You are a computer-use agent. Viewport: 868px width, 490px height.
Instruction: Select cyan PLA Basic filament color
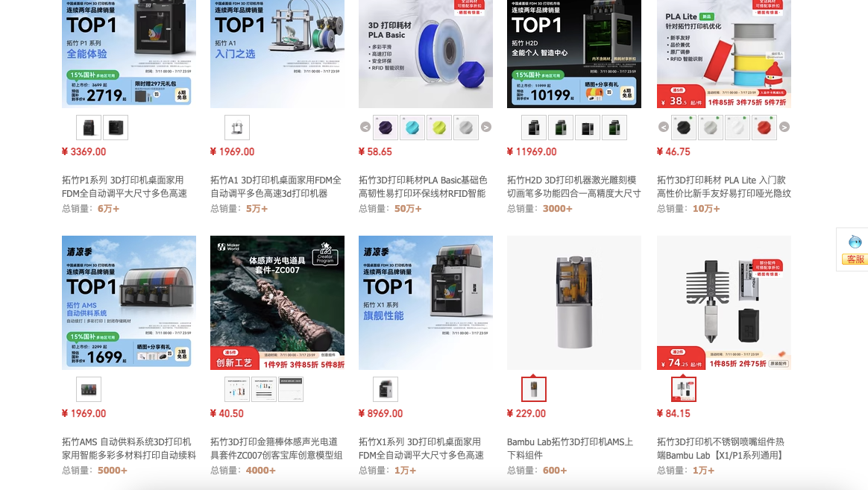click(x=412, y=128)
